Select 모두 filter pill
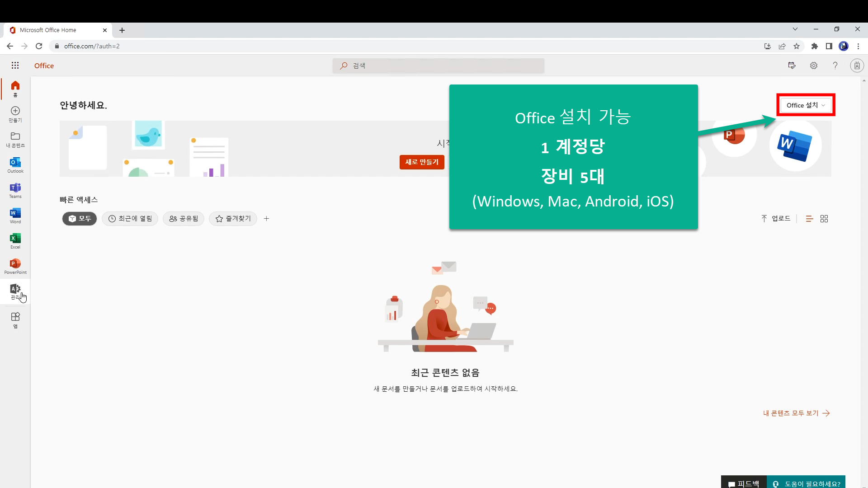Screen dimensions: 868x488 click(x=80, y=219)
